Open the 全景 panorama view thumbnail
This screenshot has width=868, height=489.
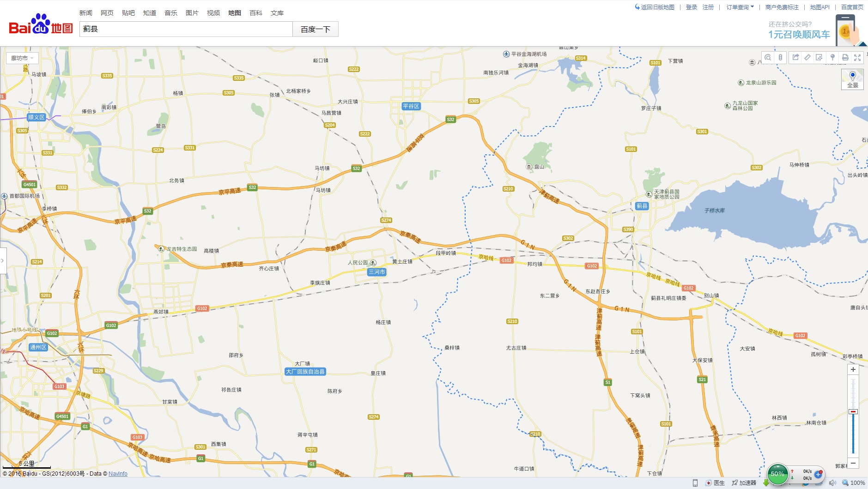[852, 79]
